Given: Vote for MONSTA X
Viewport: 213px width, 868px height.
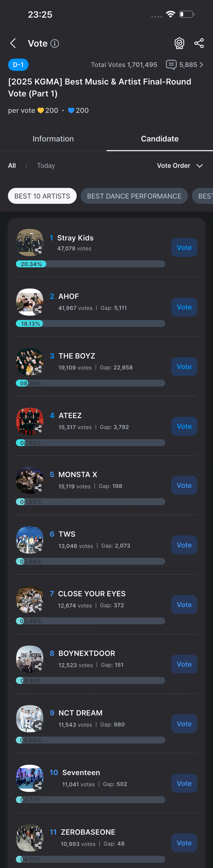Looking at the screenshot, I should point(184,485).
